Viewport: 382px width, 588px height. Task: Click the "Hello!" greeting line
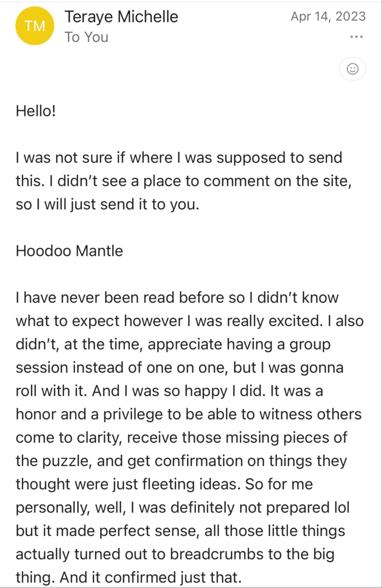pyautogui.click(x=36, y=111)
